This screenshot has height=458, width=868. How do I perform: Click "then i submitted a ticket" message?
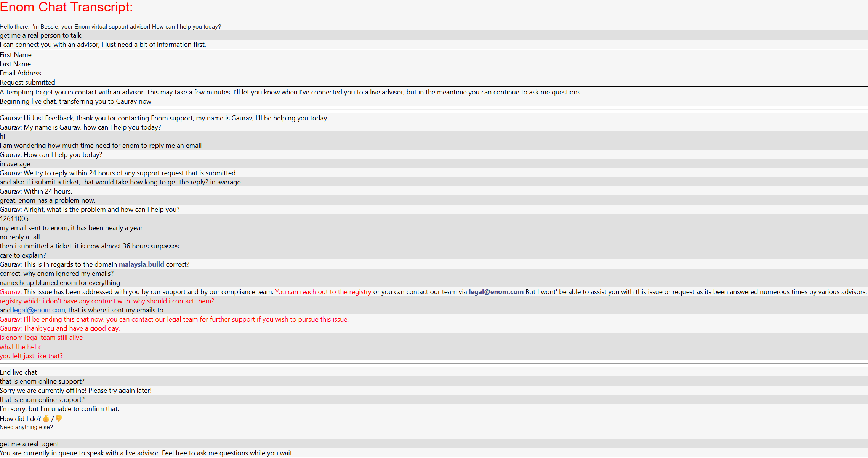(90, 246)
